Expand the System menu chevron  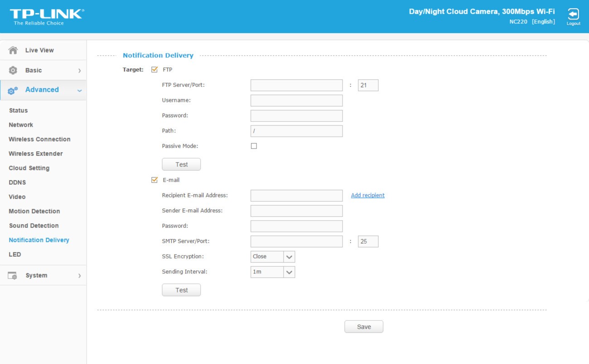(79, 276)
